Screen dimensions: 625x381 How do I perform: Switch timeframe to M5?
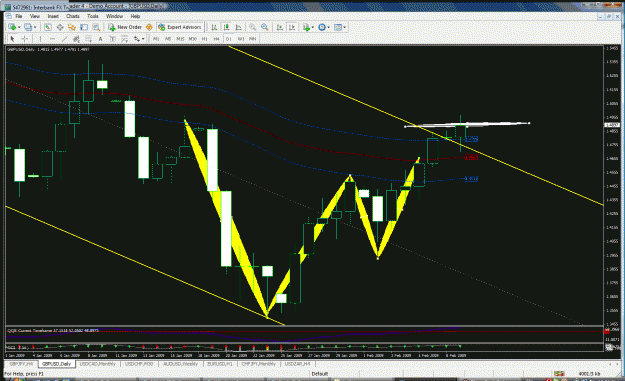tap(168, 39)
